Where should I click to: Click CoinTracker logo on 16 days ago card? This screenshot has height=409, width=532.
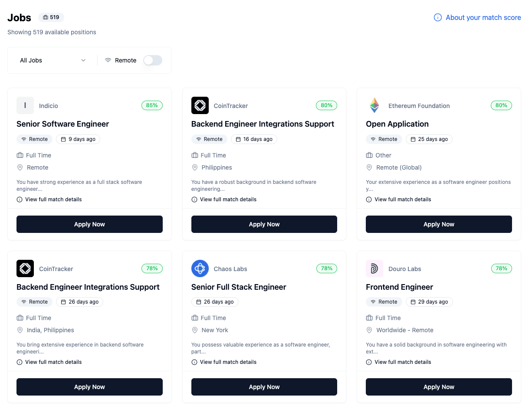coord(200,105)
